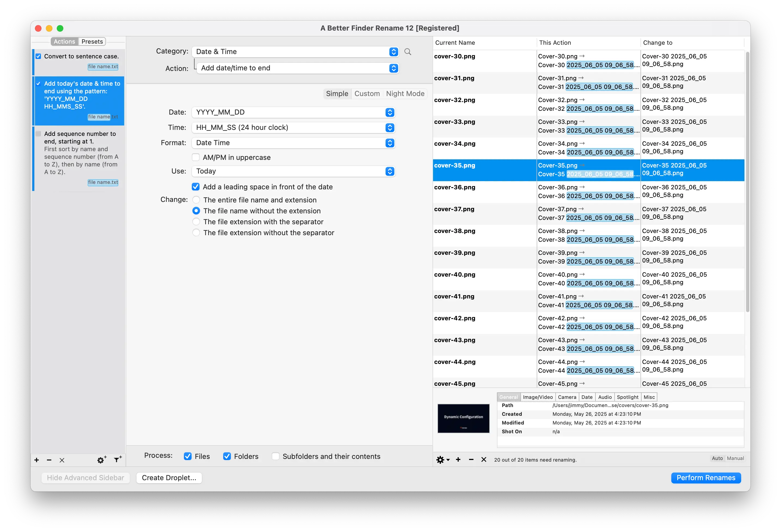Clear file list with X icon
Viewport: 781px width, 532px height.
(484, 459)
